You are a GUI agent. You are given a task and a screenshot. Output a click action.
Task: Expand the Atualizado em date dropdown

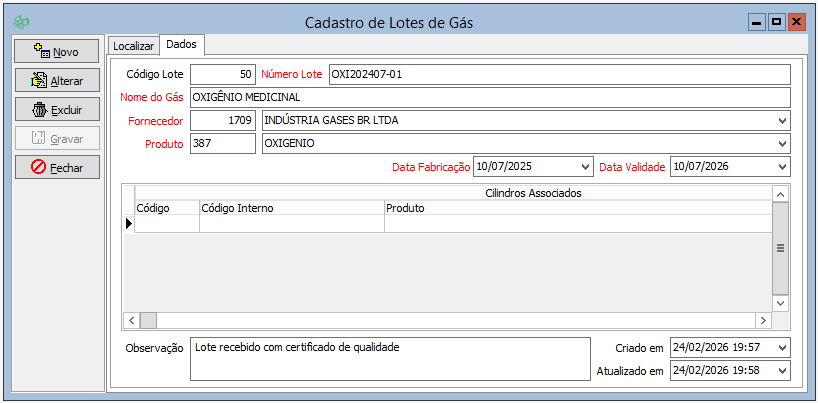[781, 371]
